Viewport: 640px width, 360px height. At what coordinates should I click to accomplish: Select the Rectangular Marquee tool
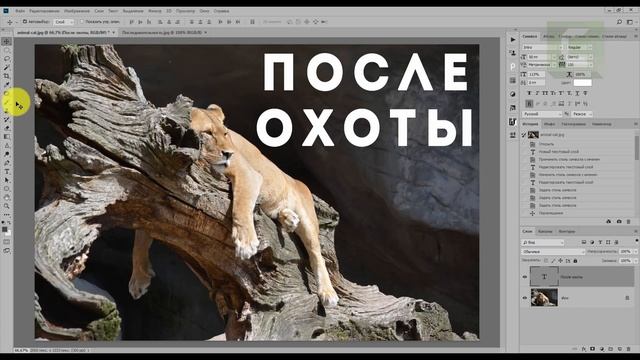7,50
